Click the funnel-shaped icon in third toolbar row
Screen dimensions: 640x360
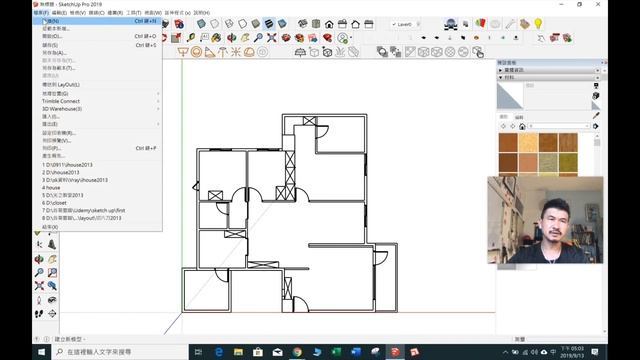pyautogui.click(x=183, y=52)
